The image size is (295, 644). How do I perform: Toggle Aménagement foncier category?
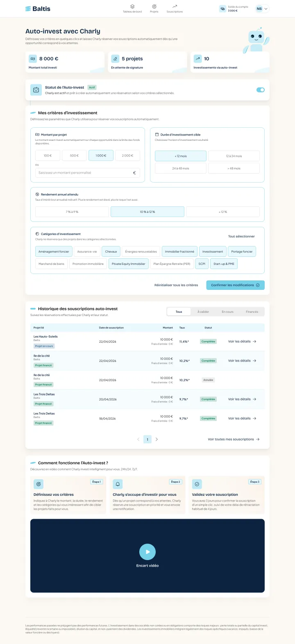[x=54, y=252]
